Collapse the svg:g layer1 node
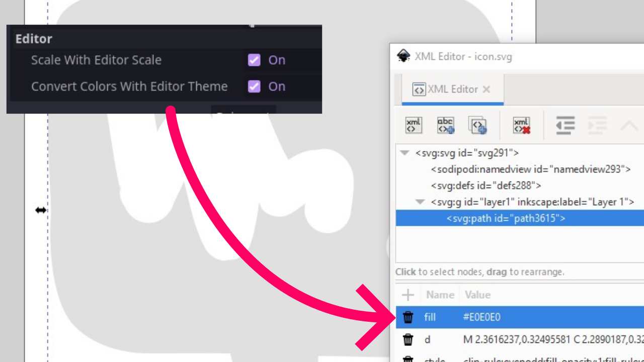644x362 pixels. point(420,202)
